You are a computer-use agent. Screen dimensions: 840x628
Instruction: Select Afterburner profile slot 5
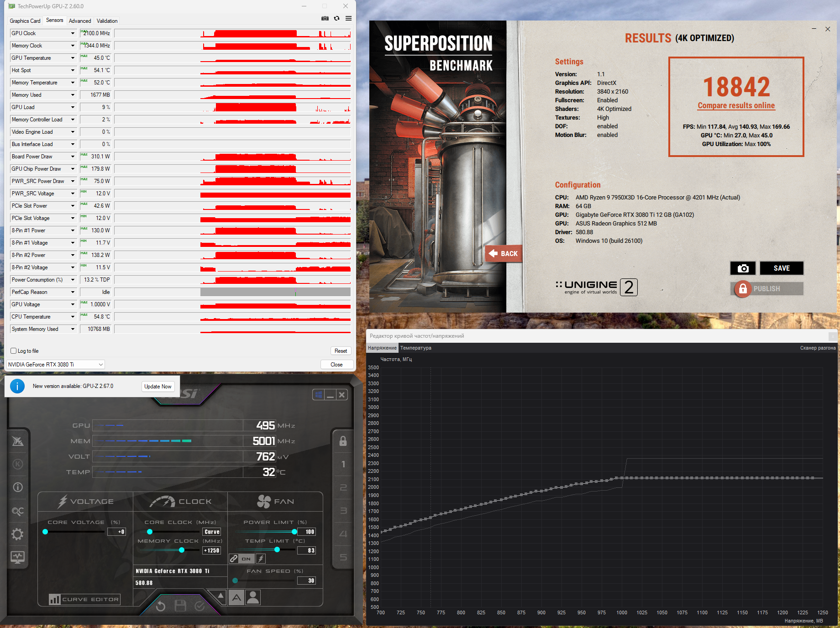tap(343, 557)
